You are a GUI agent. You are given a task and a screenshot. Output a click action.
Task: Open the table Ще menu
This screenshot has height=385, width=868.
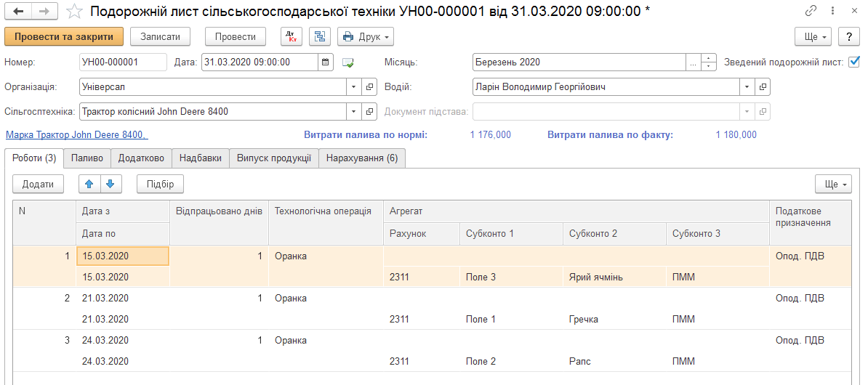833,185
